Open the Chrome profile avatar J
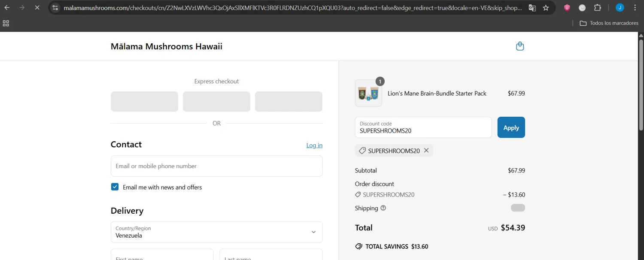The height and width of the screenshot is (260, 644). click(x=620, y=8)
